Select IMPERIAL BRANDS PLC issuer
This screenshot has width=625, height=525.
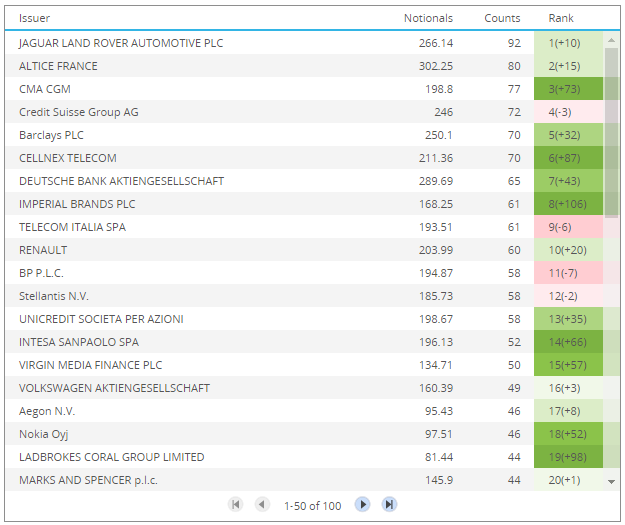pos(77,204)
